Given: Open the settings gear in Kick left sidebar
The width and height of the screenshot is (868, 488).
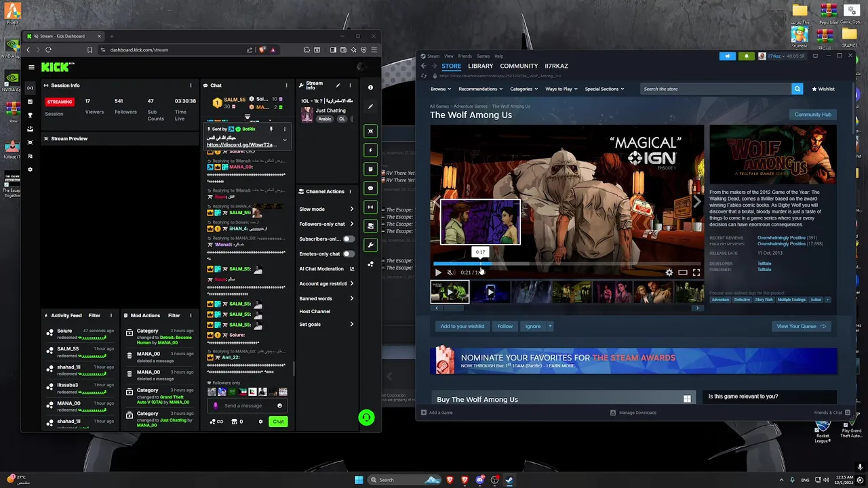Looking at the screenshot, I should click(30, 169).
